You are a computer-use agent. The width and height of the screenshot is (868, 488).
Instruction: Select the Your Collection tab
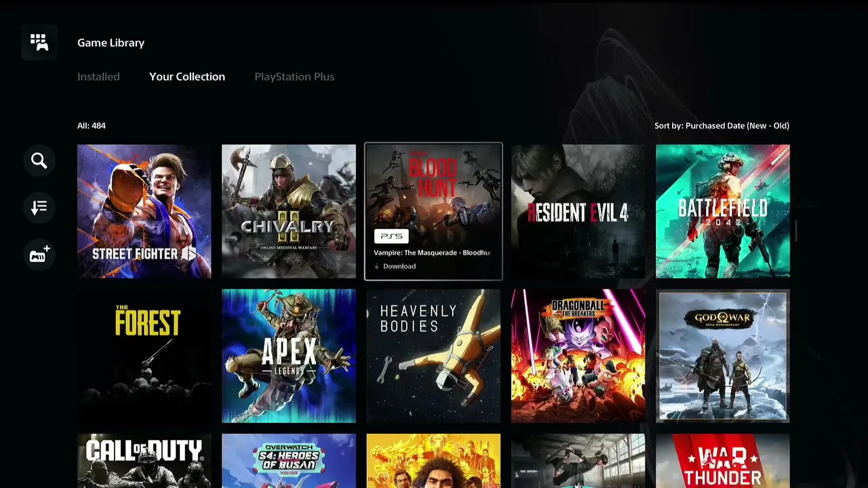[187, 77]
